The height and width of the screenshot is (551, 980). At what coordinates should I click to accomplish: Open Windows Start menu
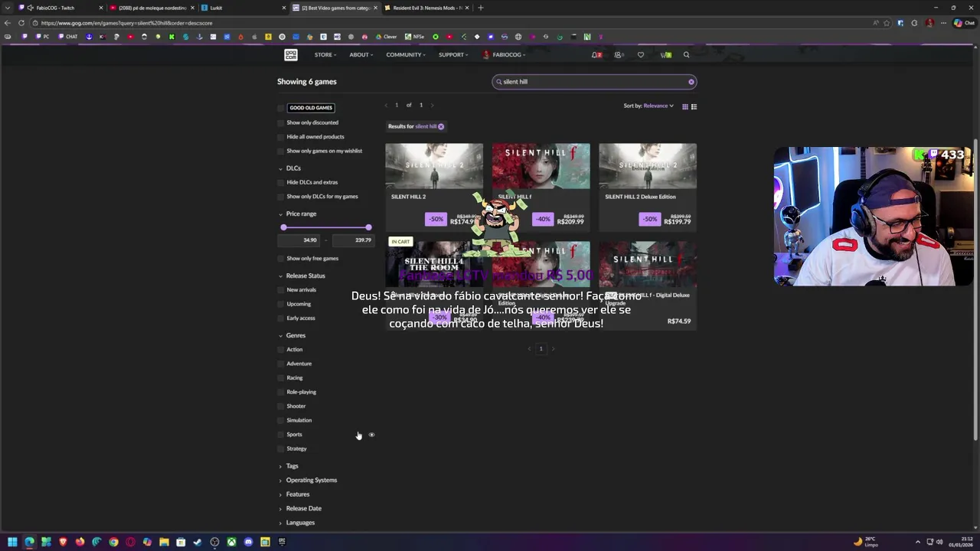[12, 542]
